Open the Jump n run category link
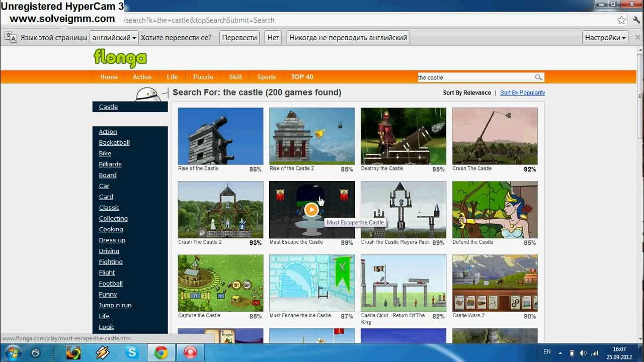 pyautogui.click(x=115, y=305)
